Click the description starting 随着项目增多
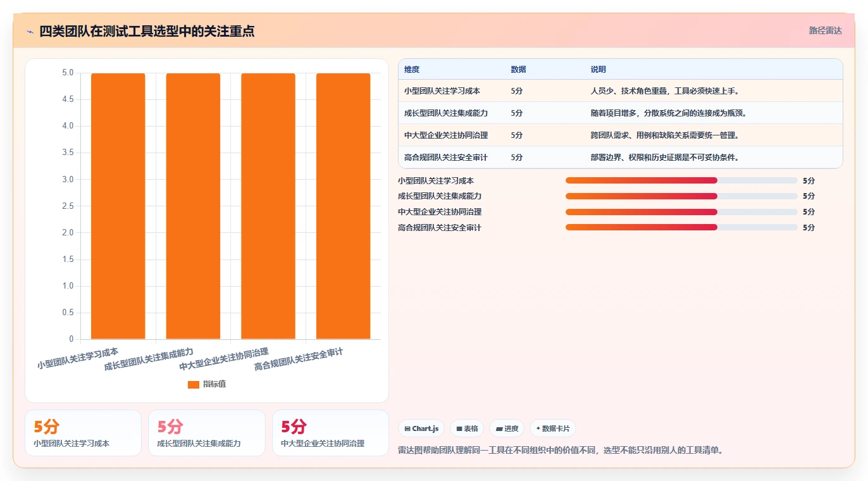Viewport: 868px width, 481px height. (669, 113)
